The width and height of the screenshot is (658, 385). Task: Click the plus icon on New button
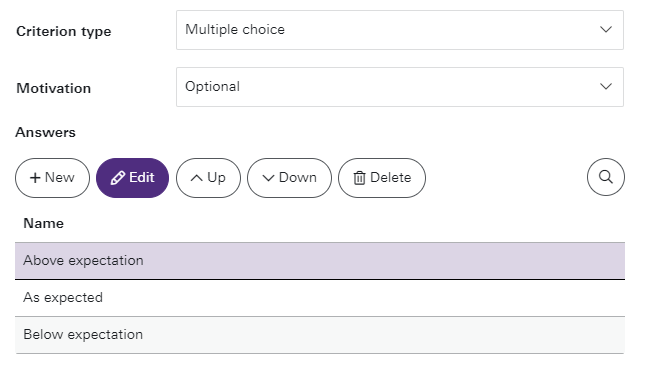coord(35,178)
